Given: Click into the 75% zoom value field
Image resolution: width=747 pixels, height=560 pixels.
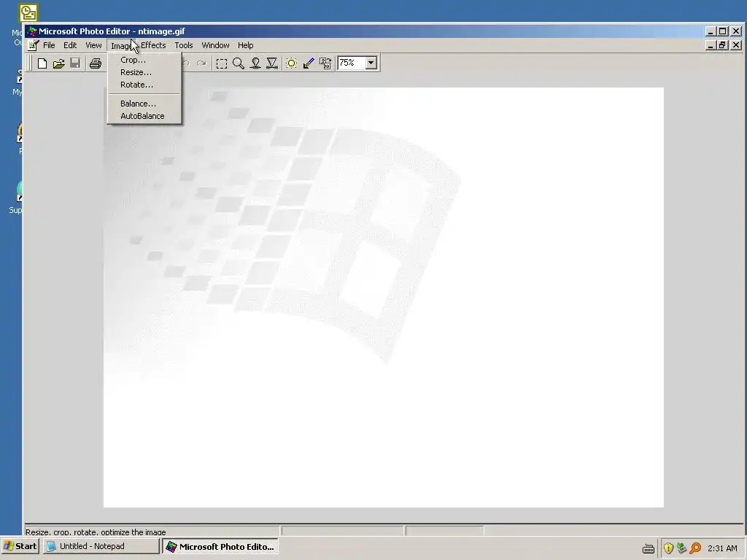Looking at the screenshot, I should 351,63.
